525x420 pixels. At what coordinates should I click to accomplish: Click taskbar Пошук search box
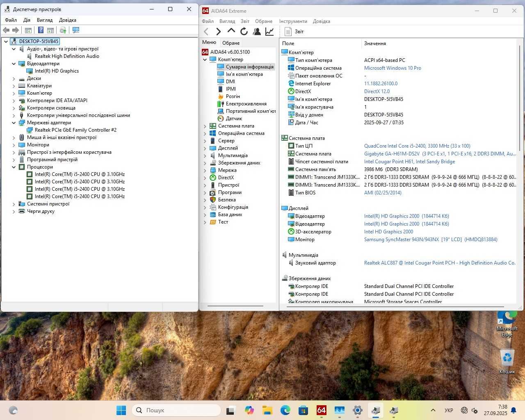point(176,410)
